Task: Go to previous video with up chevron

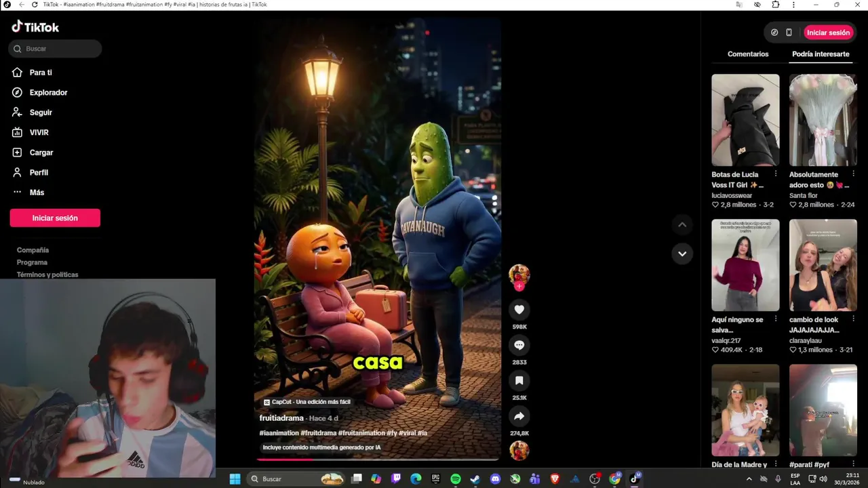Action: click(682, 224)
